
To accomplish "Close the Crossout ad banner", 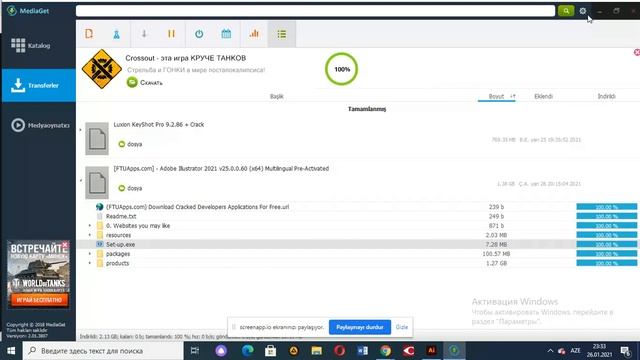I will point(636,52).
